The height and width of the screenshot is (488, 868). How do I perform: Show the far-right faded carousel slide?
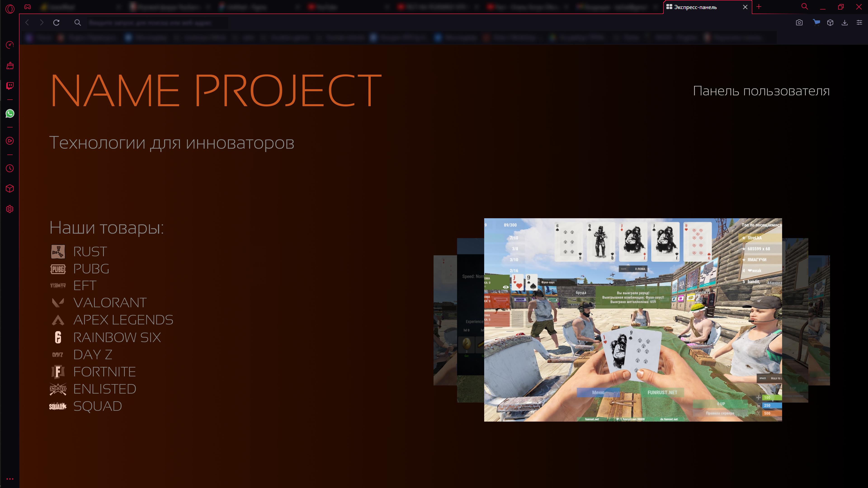[x=819, y=320]
